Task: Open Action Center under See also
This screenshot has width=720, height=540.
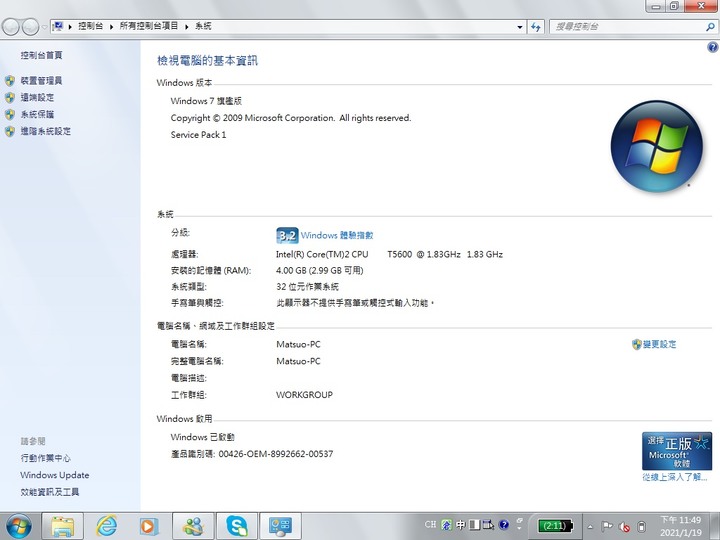Action: pos(45,458)
